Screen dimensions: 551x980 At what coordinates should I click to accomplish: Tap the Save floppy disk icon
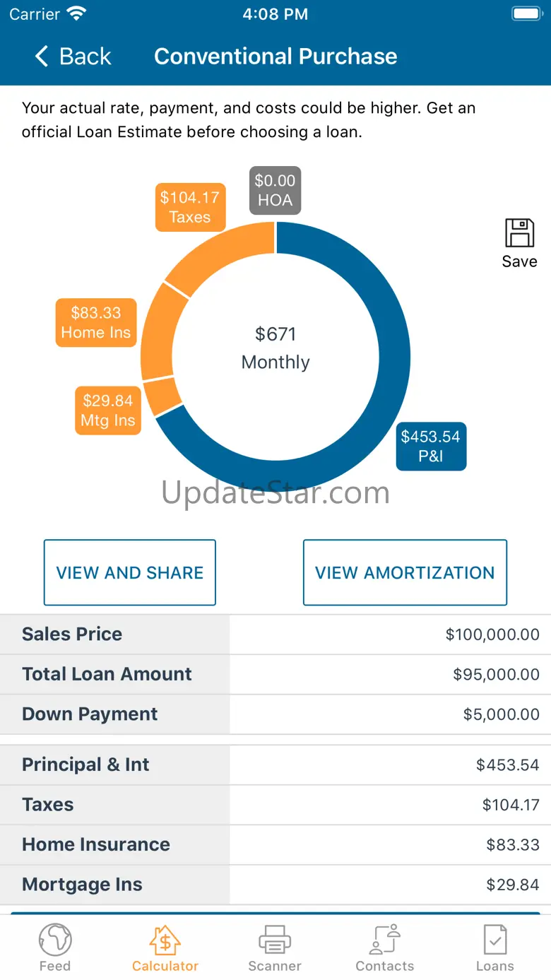tap(519, 234)
